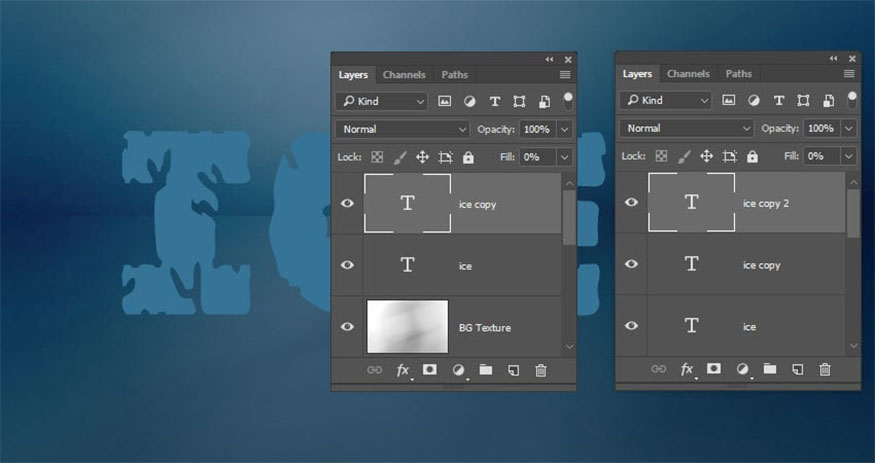Hide the 'ice copy' layer in right panel

click(631, 263)
